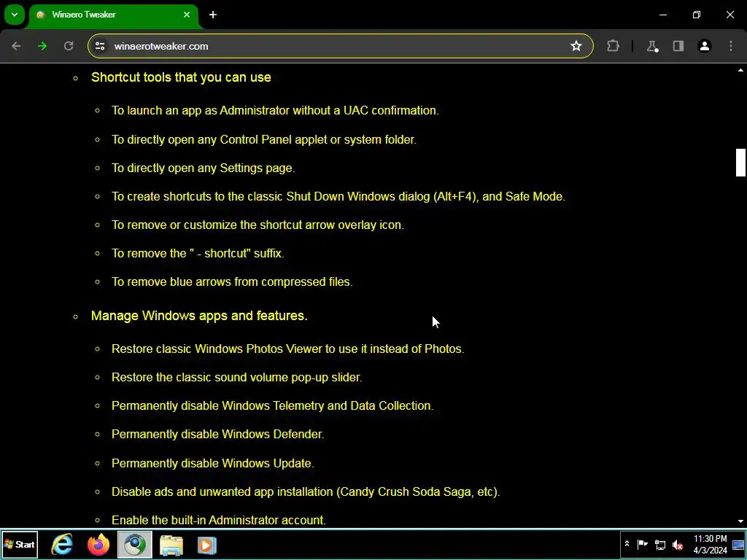Click "Restore the classic sound volume pop-up slider" line
Screen dimensions: 747x560
pos(237,377)
